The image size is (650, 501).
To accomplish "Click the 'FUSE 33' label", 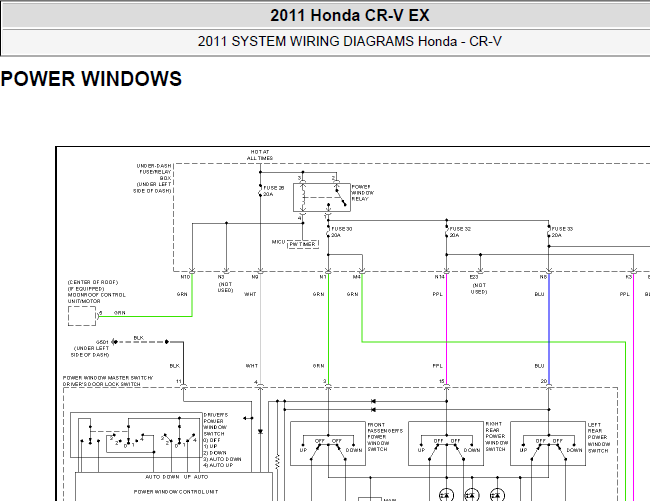I will [x=562, y=229].
